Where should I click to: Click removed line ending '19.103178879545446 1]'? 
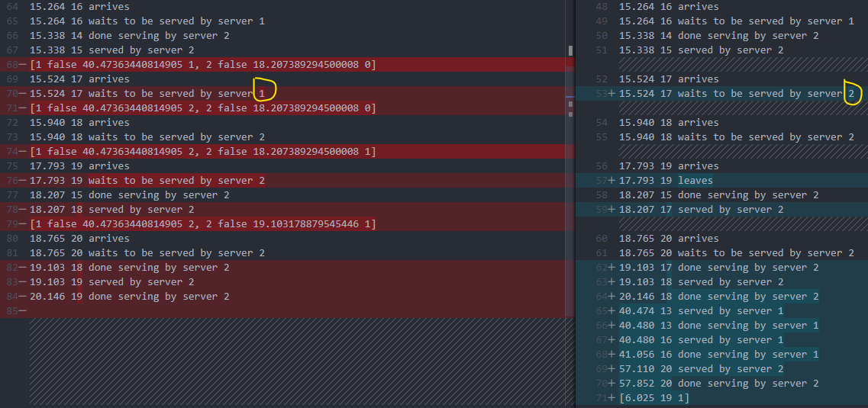tap(202, 224)
